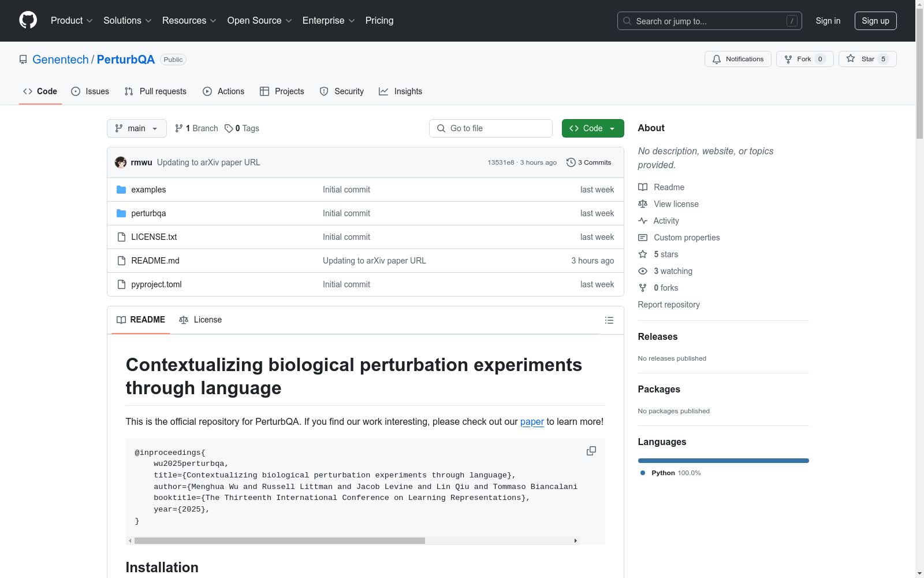Click the pulse icon beside Activity
The height and width of the screenshot is (578, 924).
643,221
